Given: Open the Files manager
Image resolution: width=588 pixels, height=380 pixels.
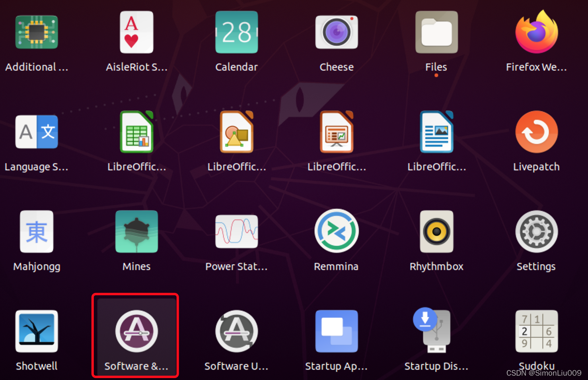Looking at the screenshot, I should (436, 32).
